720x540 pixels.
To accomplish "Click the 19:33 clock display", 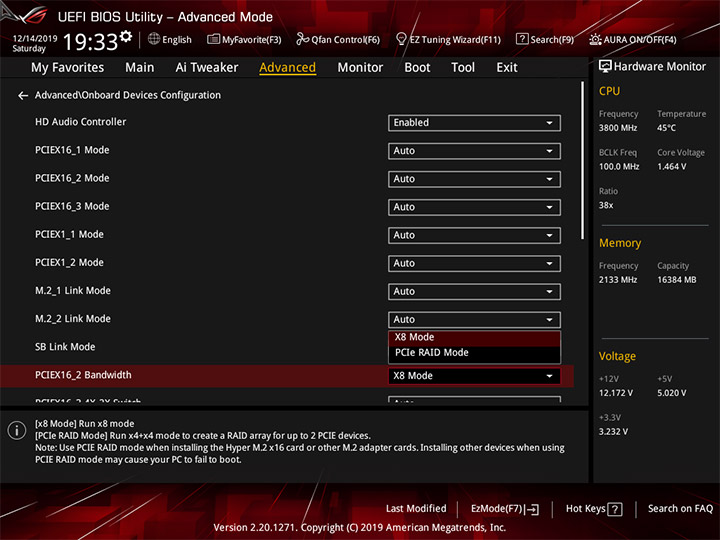I will coord(90,42).
